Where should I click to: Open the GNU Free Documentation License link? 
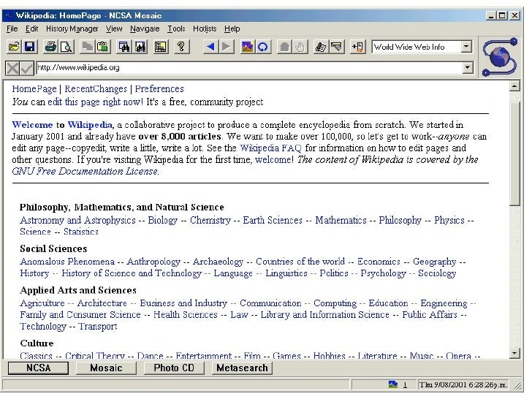point(85,171)
